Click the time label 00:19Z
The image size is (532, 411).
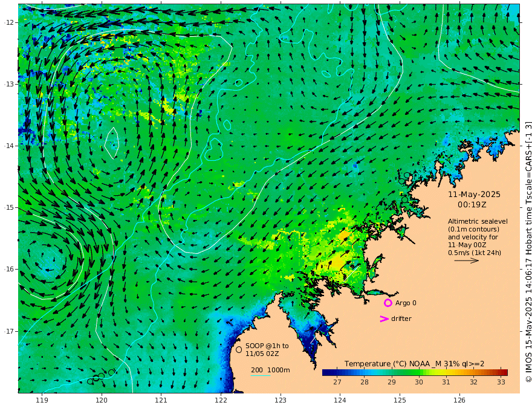point(472,205)
